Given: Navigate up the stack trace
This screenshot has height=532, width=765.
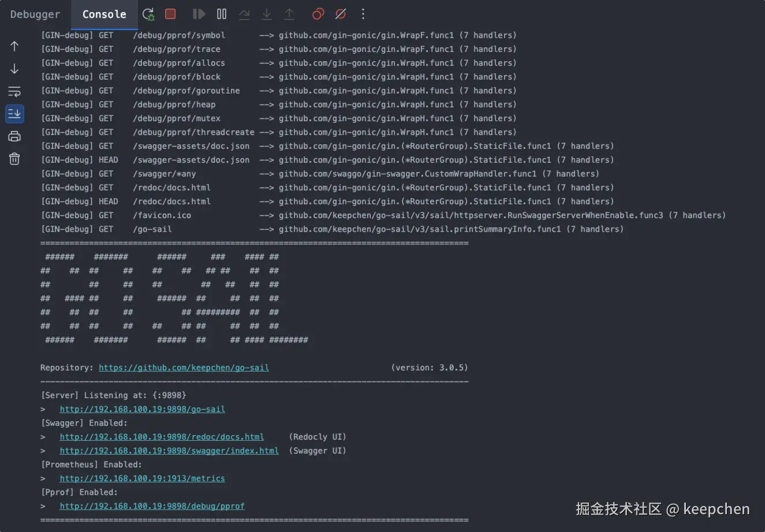Looking at the screenshot, I should [14, 46].
